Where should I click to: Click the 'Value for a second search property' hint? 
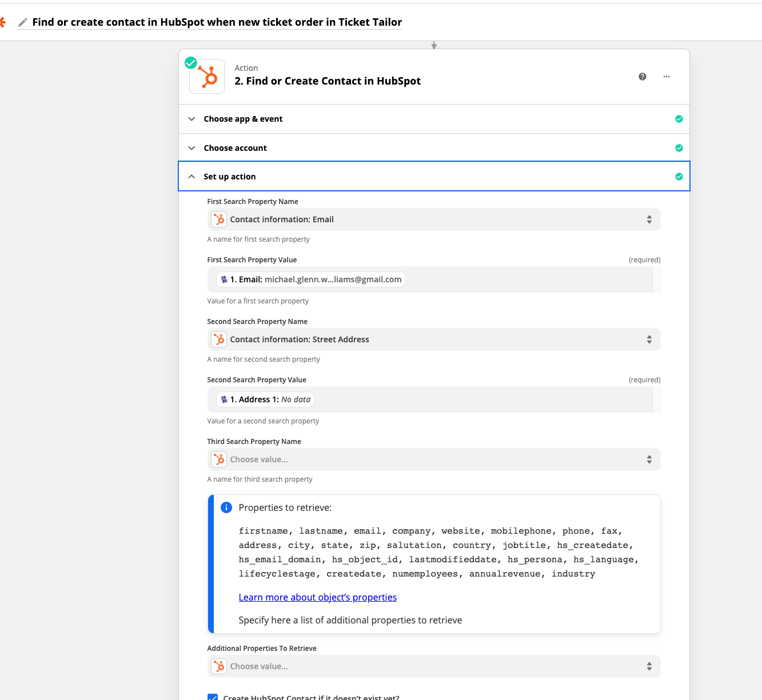tap(263, 421)
